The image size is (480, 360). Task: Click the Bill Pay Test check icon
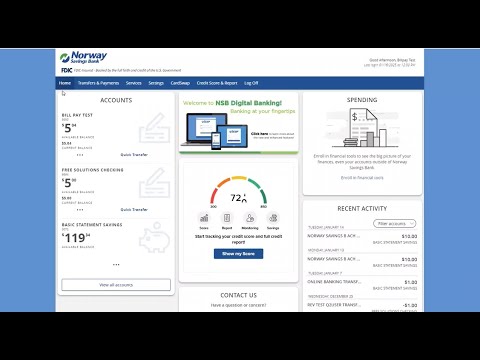tap(154, 128)
